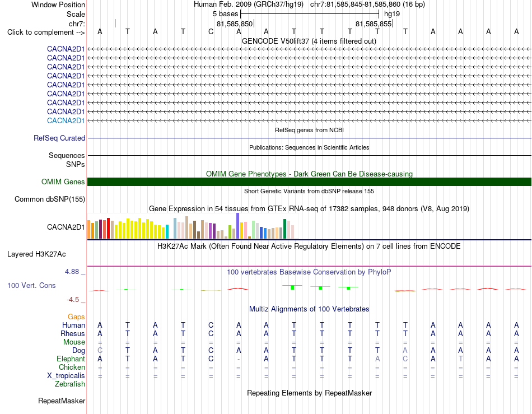Click the tallest purple bar in the GTEx chart
532x414 pixels.
click(x=238, y=226)
